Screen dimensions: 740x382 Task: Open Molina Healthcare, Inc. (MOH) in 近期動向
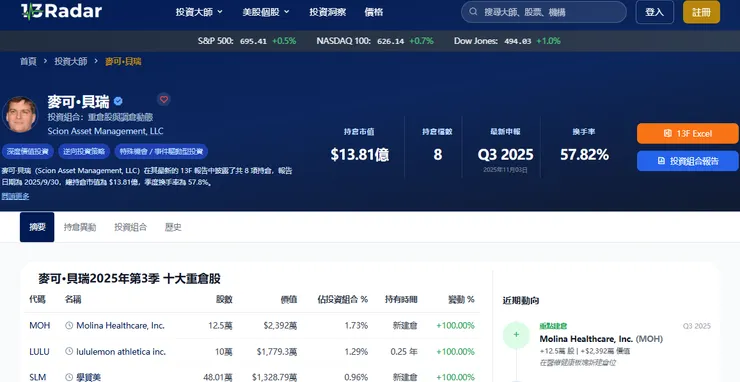pyautogui.click(x=601, y=339)
